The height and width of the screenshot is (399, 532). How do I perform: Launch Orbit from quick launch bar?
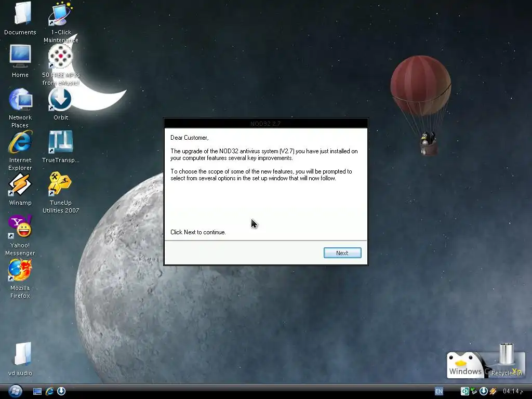61,392
